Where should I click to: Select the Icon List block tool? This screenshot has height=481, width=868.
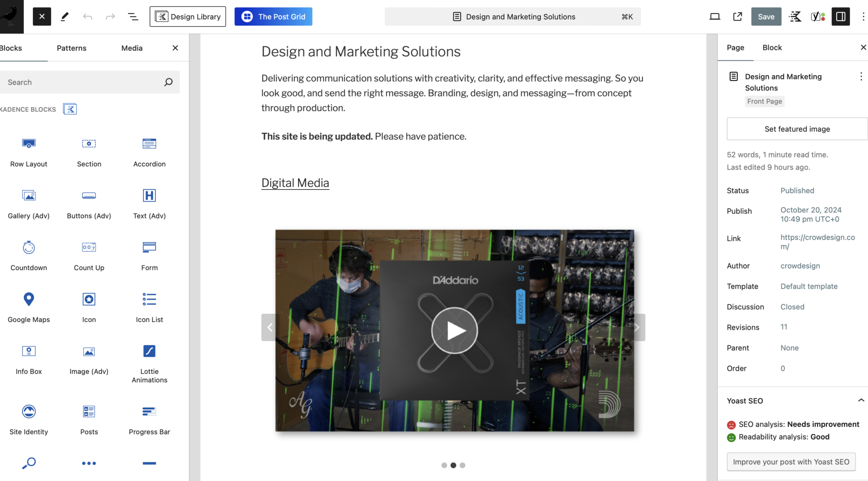[149, 306]
